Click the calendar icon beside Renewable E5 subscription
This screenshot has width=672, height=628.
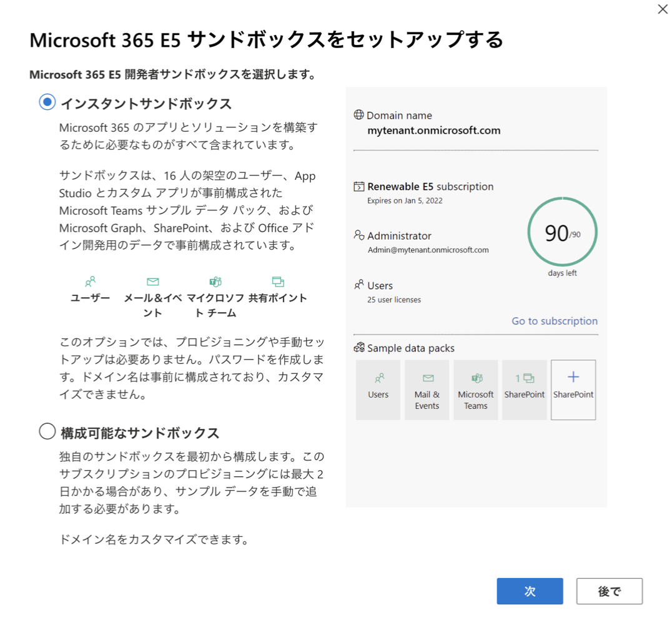(x=358, y=187)
